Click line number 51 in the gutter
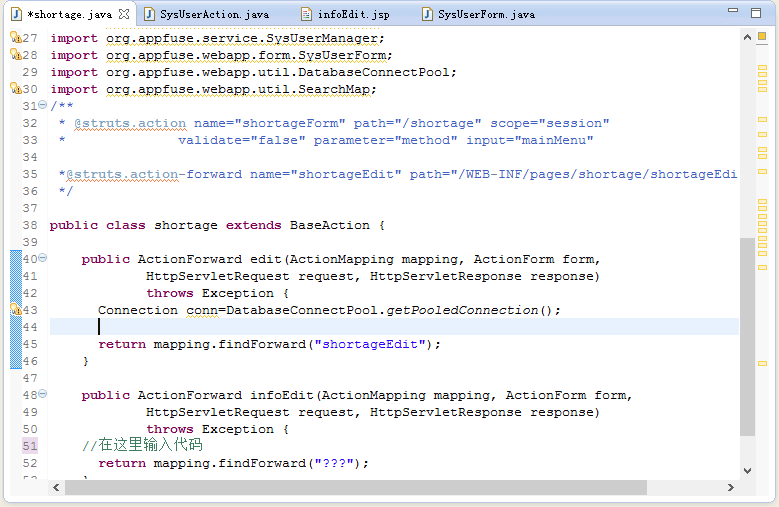779x507 pixels. pos(30,446)
